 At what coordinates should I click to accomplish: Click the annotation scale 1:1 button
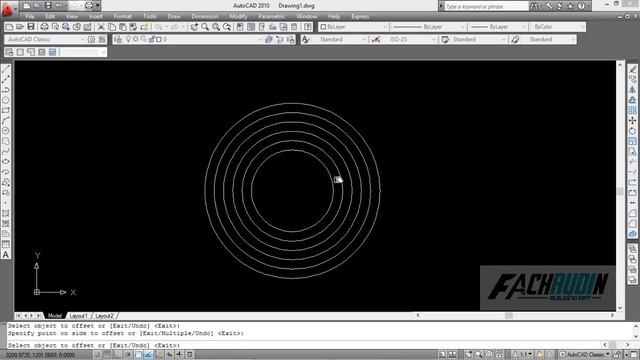pos(522,355)
